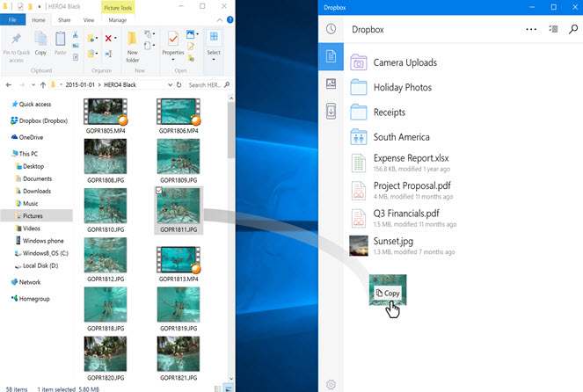The image size is (583, 392).
Task: Open the Photos icon in Dropbox sidebar
Action: point(331,83)
